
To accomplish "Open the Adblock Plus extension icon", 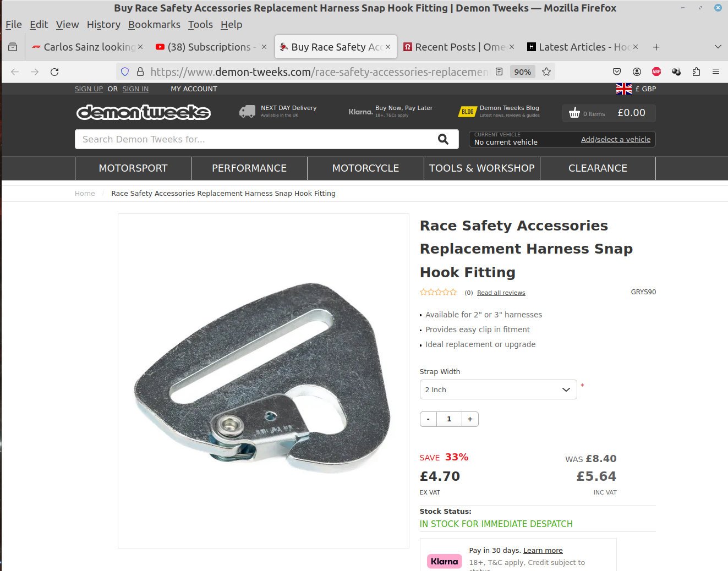I will (x=656, y=72).
